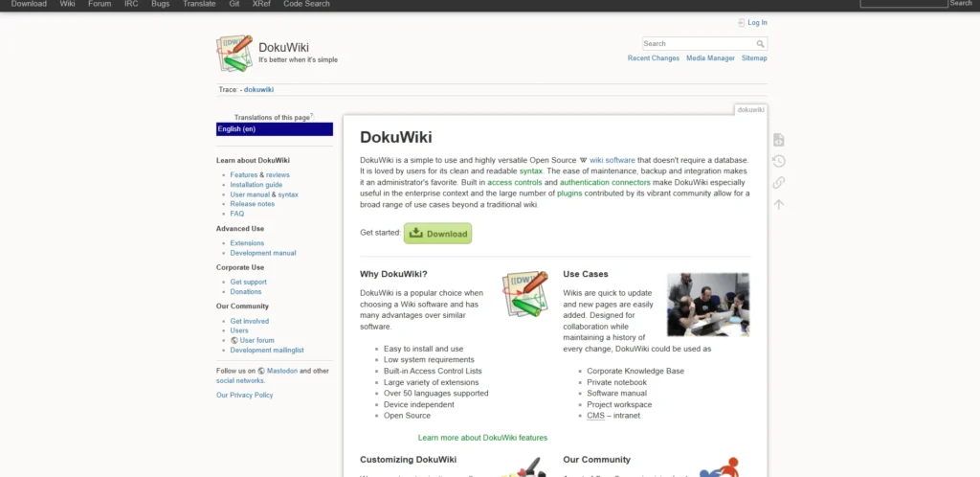Open Media Manager
This screenshot has width=980, height=477.
click(711, 58)
